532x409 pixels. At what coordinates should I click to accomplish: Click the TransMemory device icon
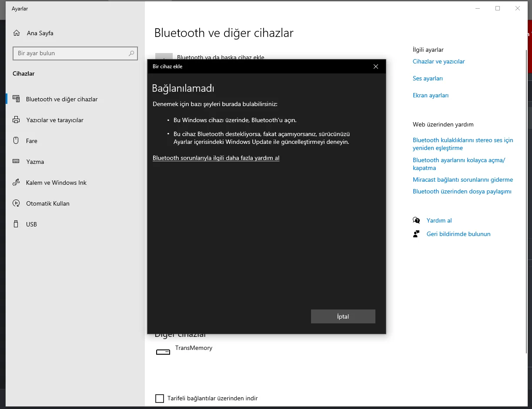pyautogui.click(x=163, y=352)
